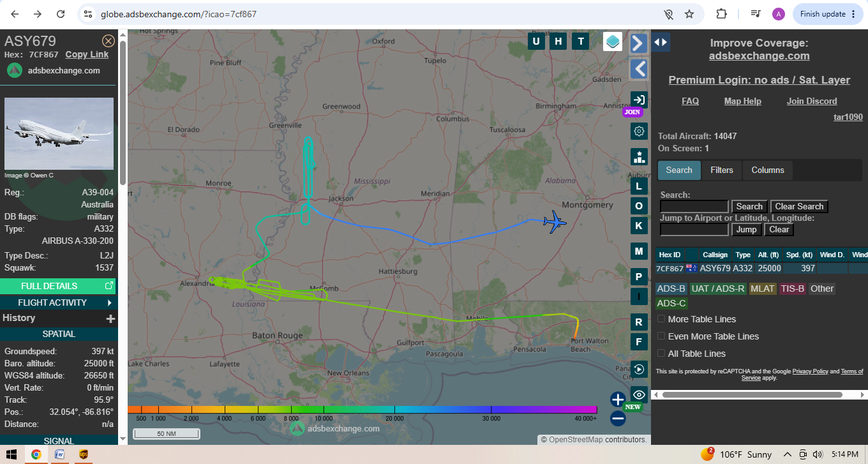Open the browser Extensions puzzle icon
This screenshot has height=464, width=868.
(722, 14)
